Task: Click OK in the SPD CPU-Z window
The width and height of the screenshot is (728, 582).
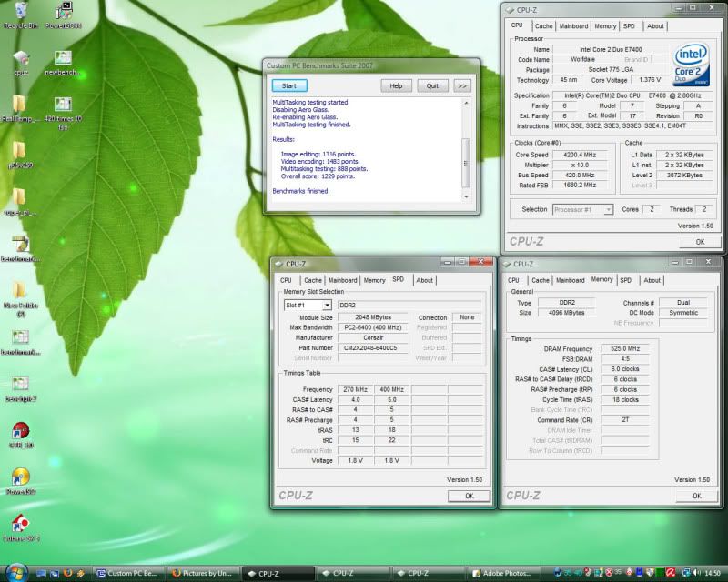Action: point(469,496)
